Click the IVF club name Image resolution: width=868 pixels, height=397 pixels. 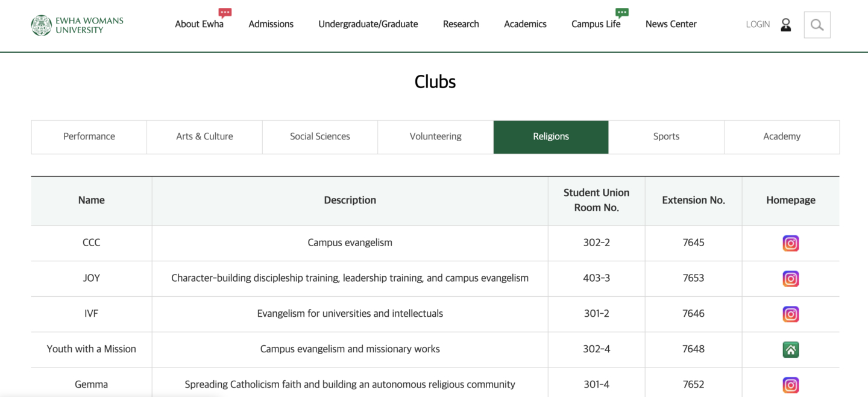[x=92, y=314]
